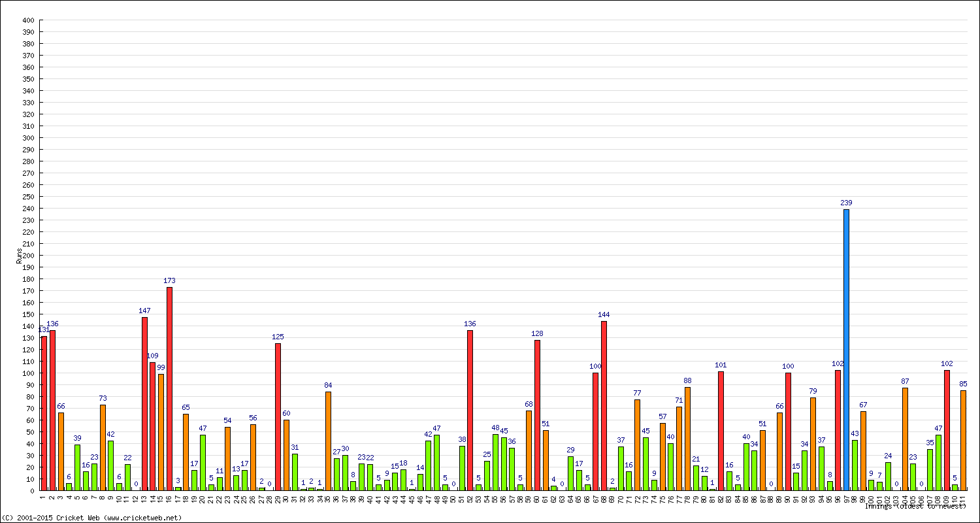Click the green bar labeled 48
The width and height of the screenshot is (980, 523).
[495, 462]
